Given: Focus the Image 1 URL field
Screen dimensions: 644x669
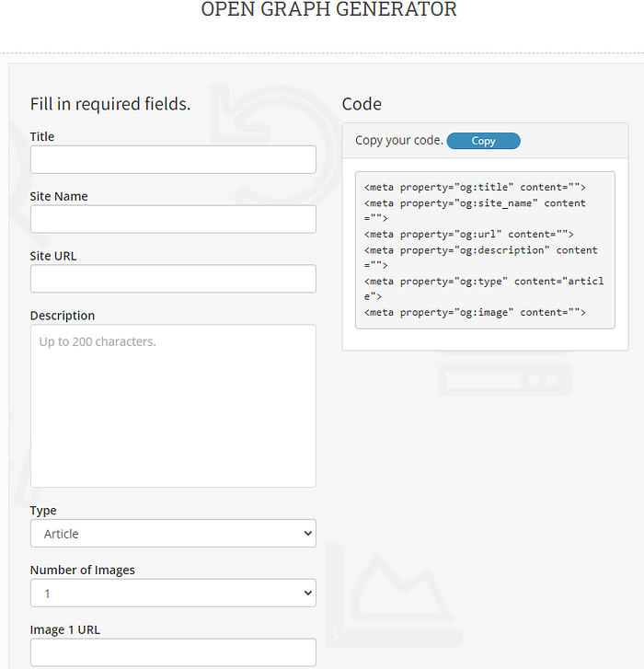Looking at the screenshot, I should [173, 652].
